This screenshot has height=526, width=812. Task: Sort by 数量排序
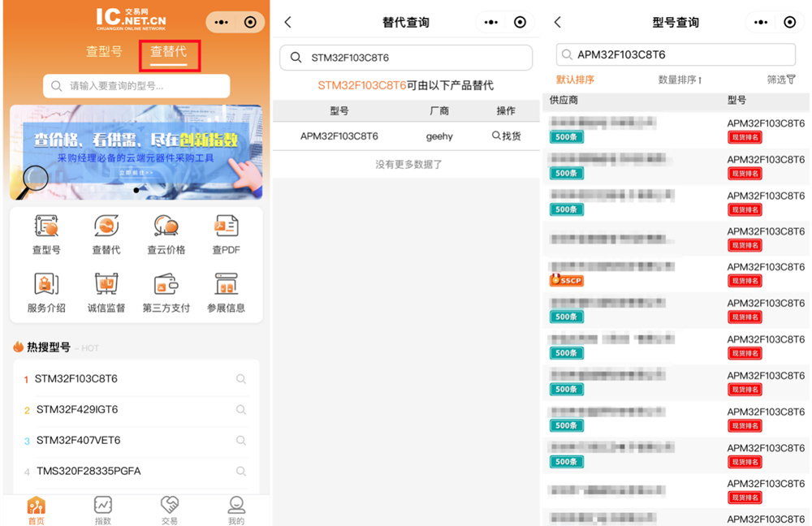coord(680,80)
